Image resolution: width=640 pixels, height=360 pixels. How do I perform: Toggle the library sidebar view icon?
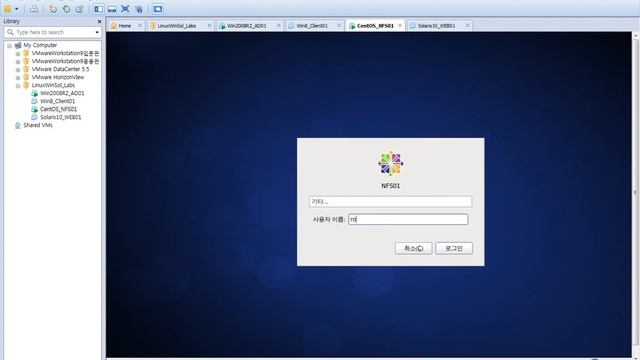tap(99, 9)
